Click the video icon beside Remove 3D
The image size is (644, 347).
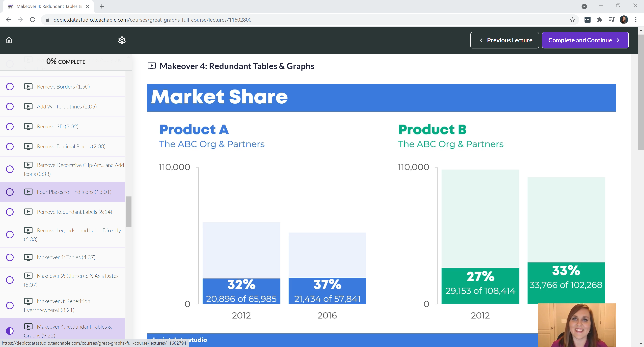coord(28,126)
